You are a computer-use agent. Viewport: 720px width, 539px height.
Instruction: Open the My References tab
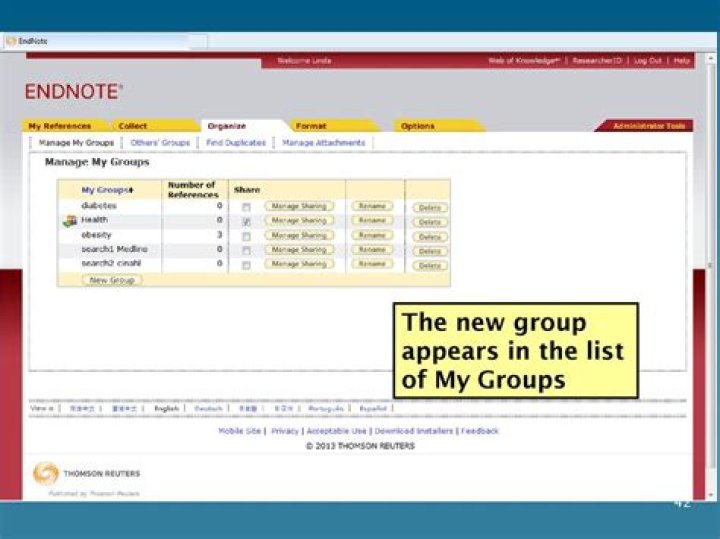coord(60,126)
